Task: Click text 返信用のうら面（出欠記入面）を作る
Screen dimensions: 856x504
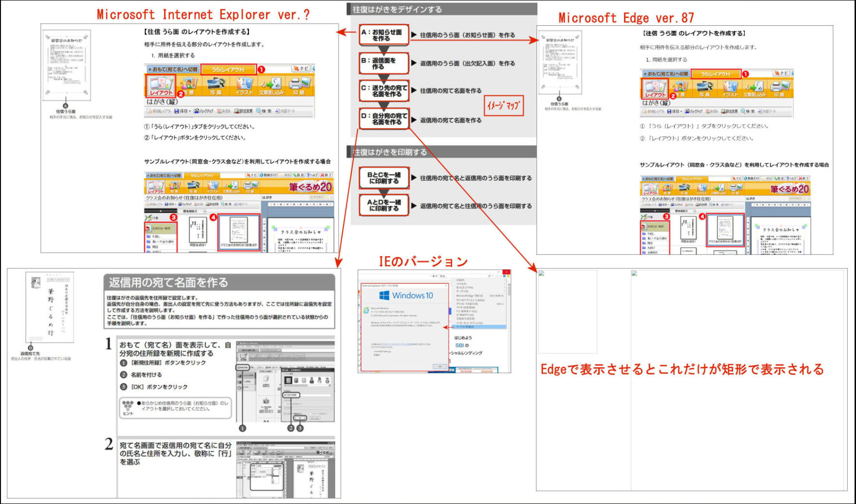Action: [468, 63]
